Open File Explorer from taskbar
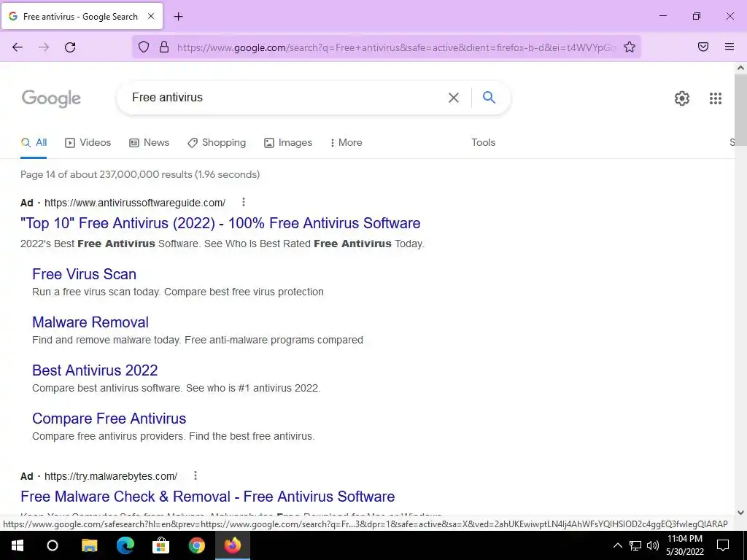Screen dimensions: 747x560 89,545
